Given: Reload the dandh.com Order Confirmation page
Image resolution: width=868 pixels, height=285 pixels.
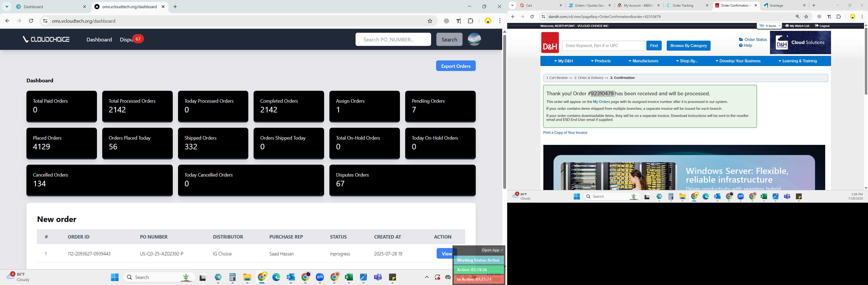Looking at the screenshot, I should click(532, 16).
